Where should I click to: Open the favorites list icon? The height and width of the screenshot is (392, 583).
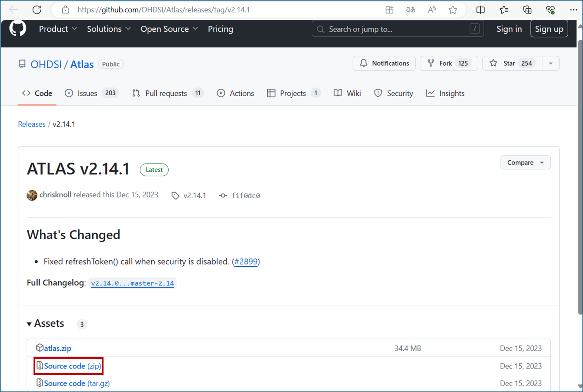click(x=504, y=10)
